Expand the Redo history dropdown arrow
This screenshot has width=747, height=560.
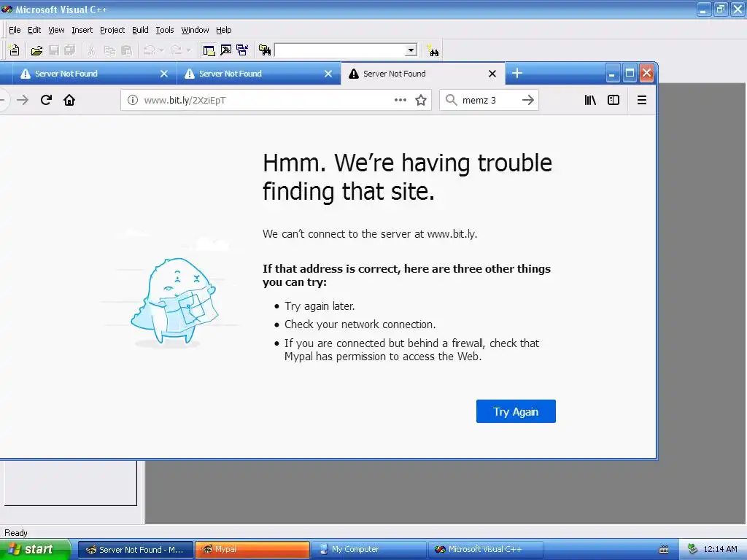[188, 50]
